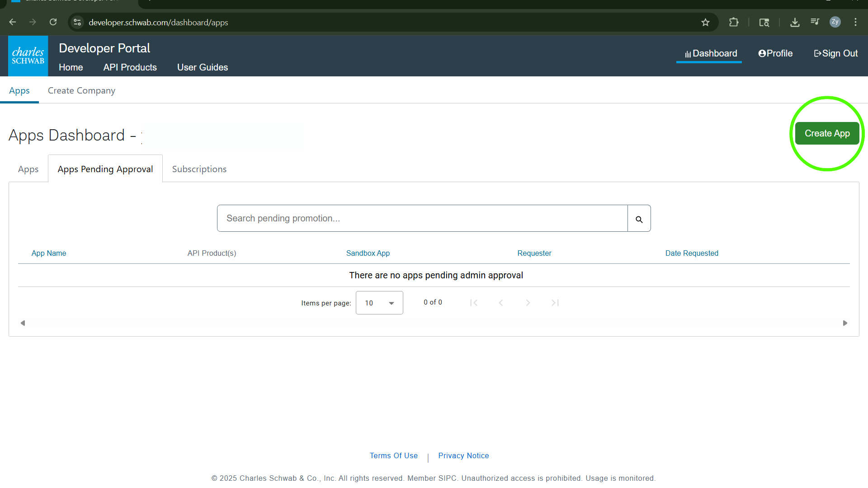
Task: Focus the search pending promotion field
Action: 422,219
